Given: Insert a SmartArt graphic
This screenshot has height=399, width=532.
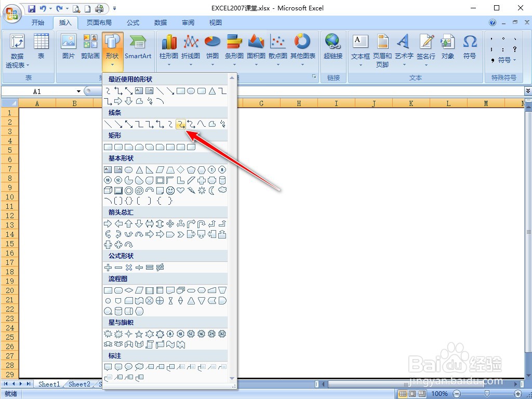Looking at the screenshot, I should tap(138, 47).
